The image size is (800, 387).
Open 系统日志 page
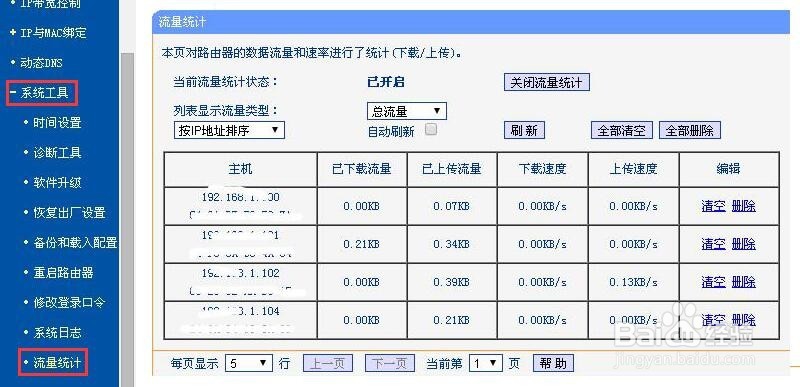[57, 333]
